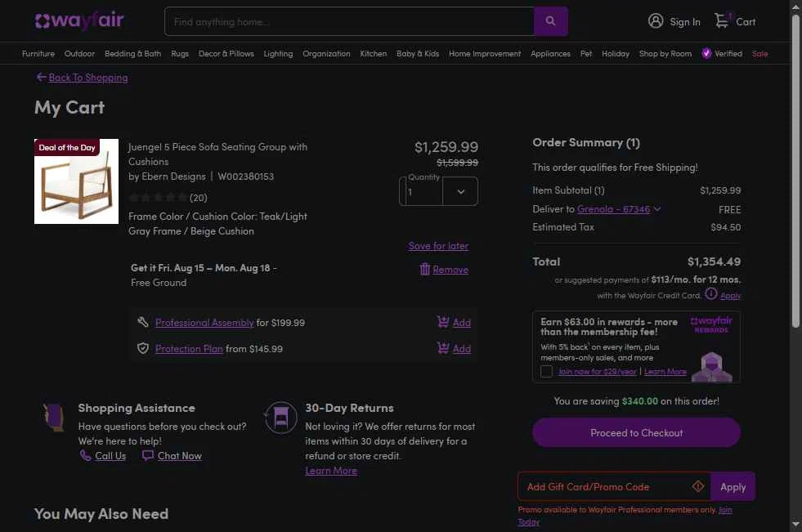
Task: Click the Sign In account icon
Action: point(656,21)
